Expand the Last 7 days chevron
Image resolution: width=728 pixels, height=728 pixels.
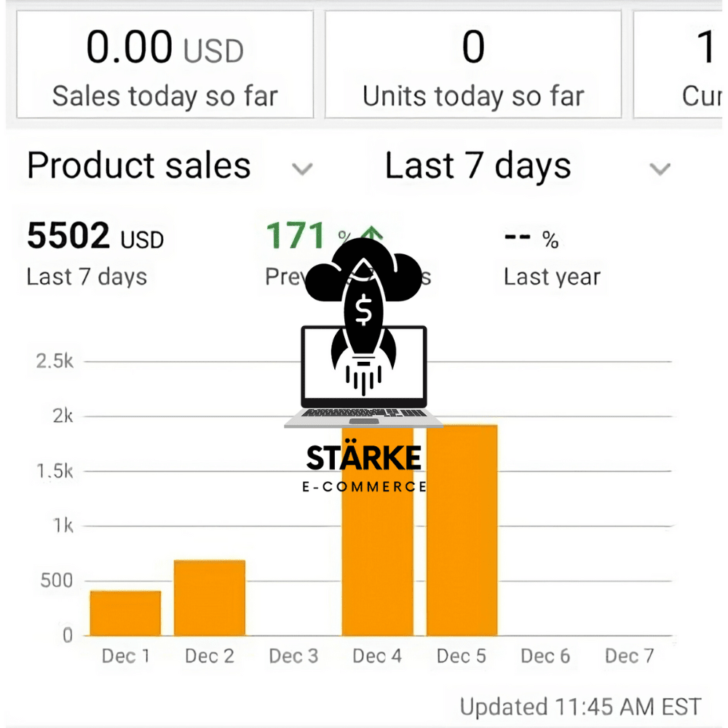pyautogui.click(x=660, y=169)
